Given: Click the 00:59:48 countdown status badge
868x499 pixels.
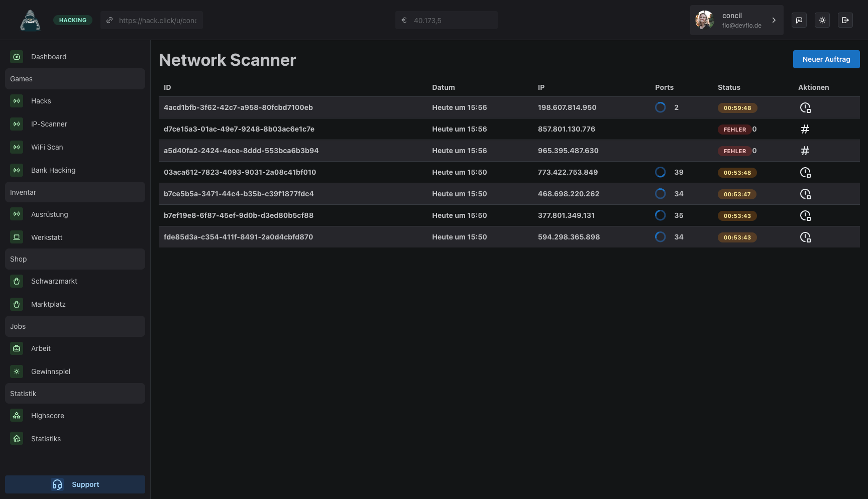Looking at the screenshot, I should point(737,108).
